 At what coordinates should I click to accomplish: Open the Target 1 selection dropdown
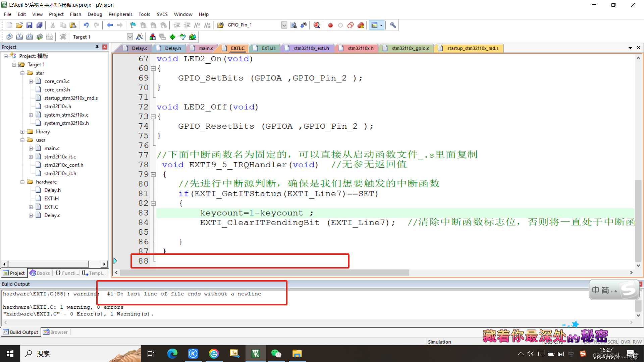(130, 37)
